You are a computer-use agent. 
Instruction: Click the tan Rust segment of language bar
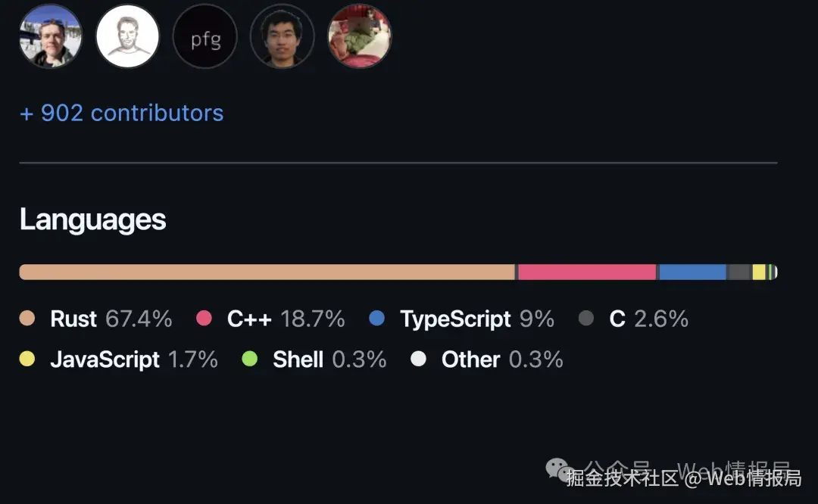coord(267,272)
